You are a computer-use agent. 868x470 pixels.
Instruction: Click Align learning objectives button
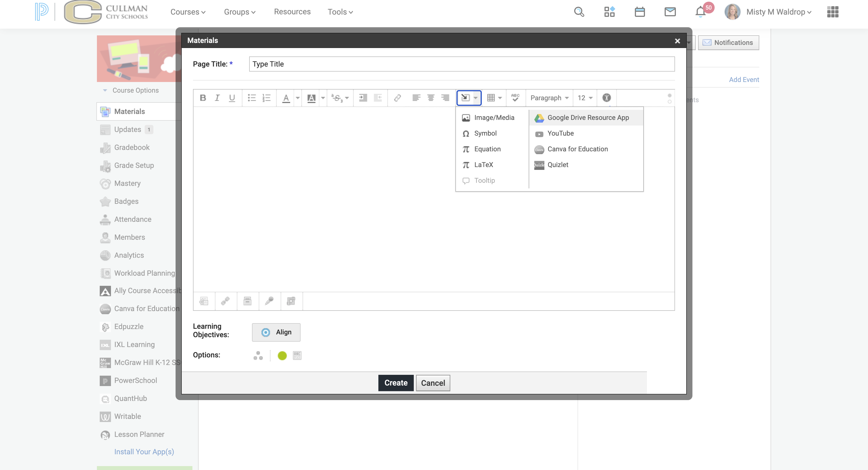click(x=276, y=332)
